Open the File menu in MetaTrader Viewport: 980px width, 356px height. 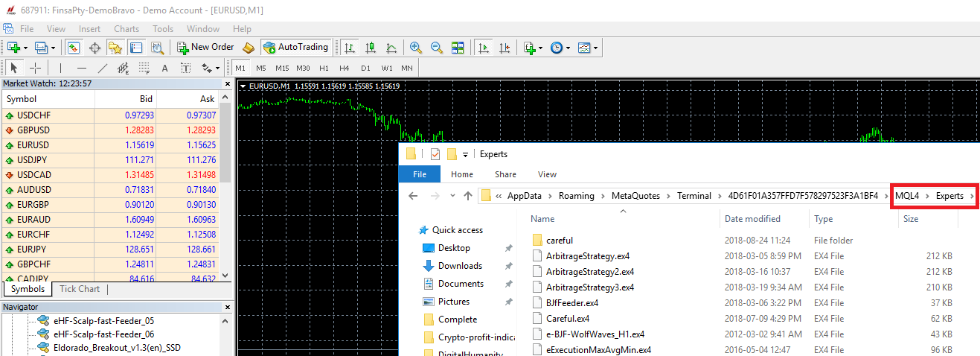[27, 29]
